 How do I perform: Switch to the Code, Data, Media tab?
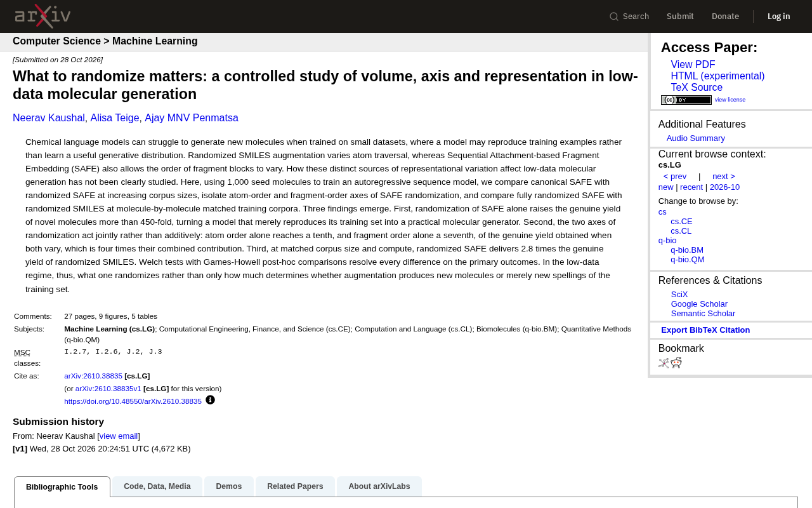point(157,486)
